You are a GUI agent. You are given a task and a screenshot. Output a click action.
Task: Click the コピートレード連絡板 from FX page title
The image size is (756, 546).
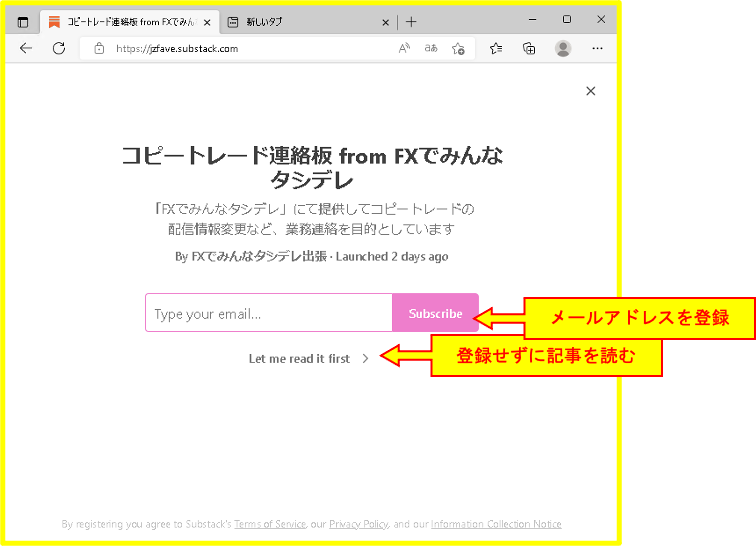coord(312,168)
